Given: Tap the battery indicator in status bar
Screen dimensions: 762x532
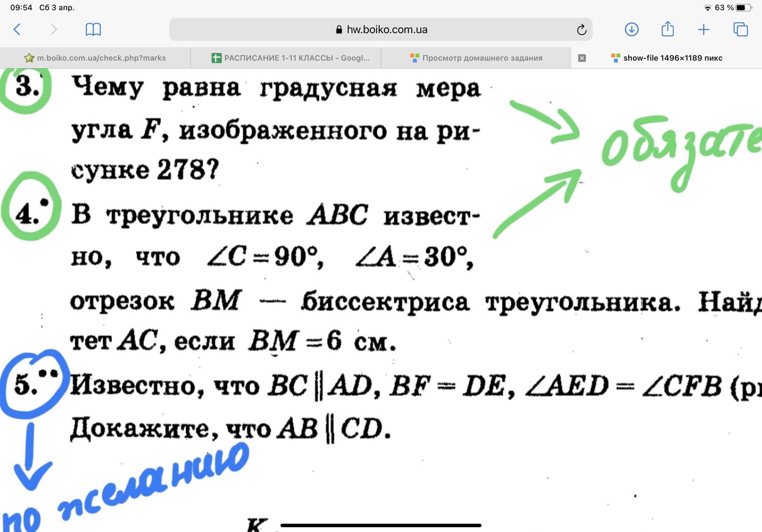Looking at the screenshot, I should [743, 8].
